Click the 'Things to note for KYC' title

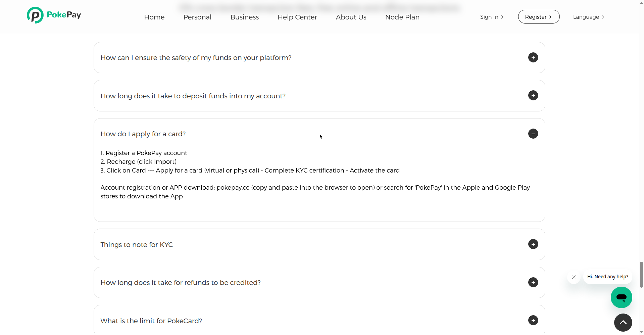pyautogui.click(x=137, y=245)
